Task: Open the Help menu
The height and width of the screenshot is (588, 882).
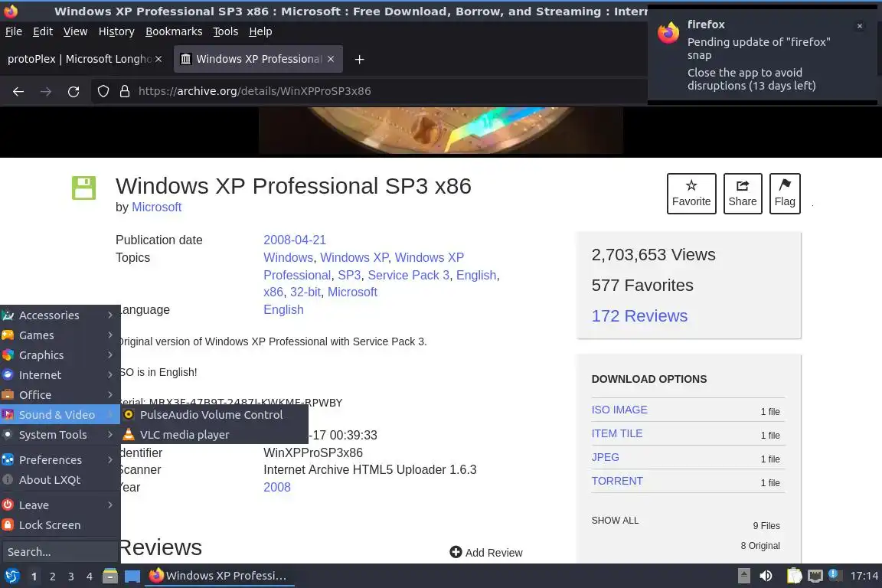Action: (260, 31)
